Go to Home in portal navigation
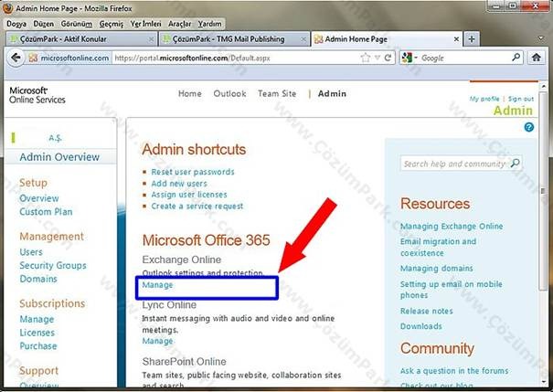 (x=190, y=94)
